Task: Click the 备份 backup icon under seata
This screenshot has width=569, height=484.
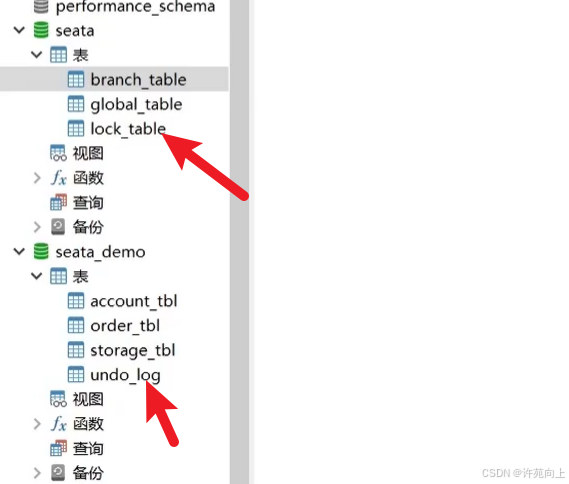Action: coord(58,227)
